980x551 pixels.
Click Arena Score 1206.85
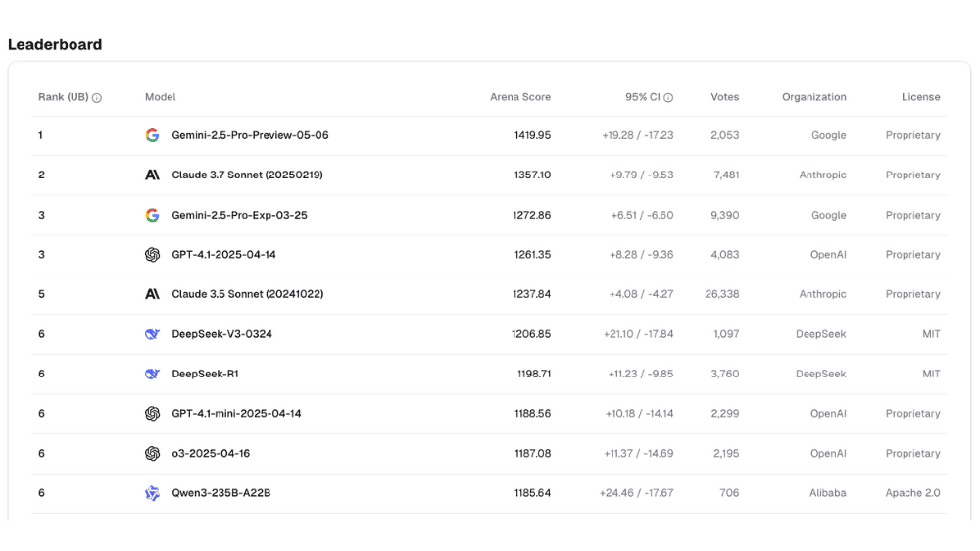(x=531, y=334)
